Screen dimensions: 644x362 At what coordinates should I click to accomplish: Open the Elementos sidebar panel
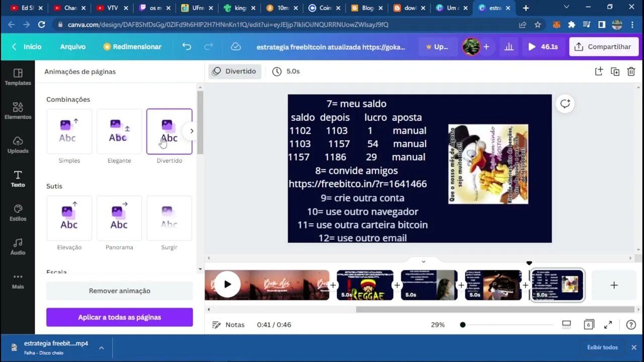coord(18,111)
